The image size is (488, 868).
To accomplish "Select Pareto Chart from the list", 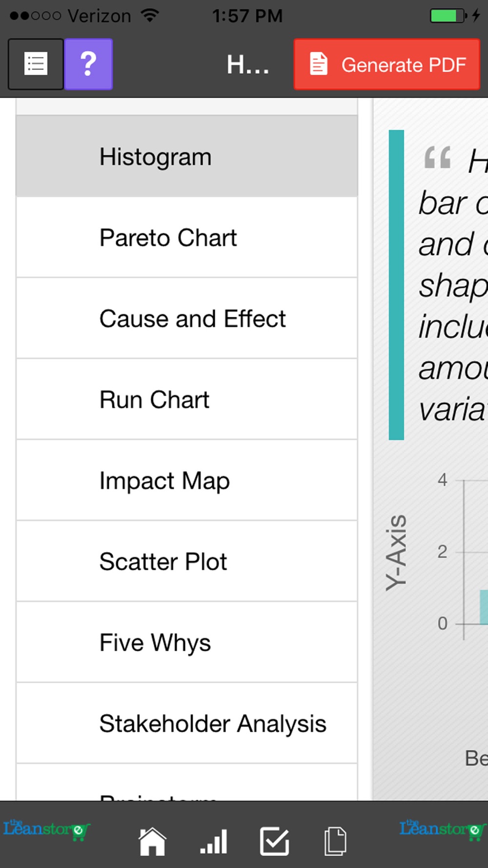I will [187, 238].
